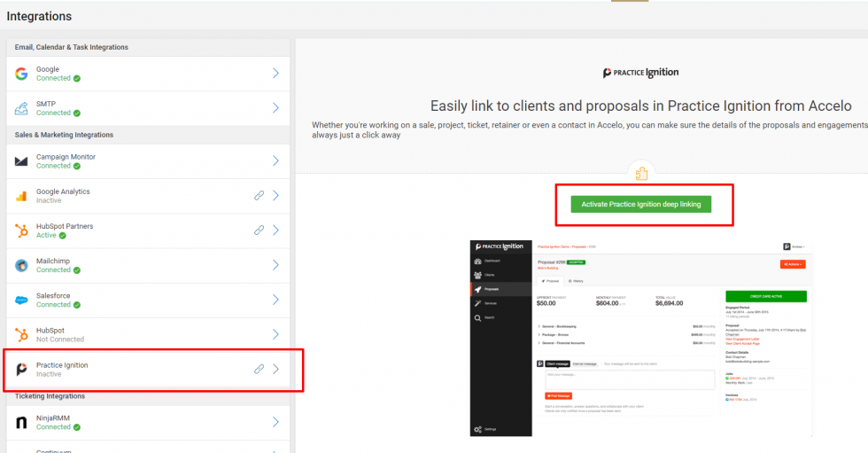Click the Practice Ignition logo in the list

pos(21,370)
